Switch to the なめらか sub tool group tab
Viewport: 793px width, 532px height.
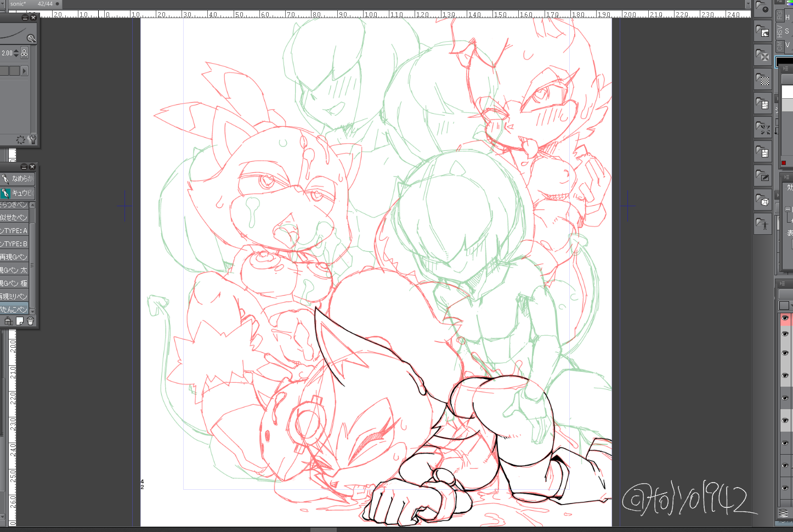(x=18, y=179)
